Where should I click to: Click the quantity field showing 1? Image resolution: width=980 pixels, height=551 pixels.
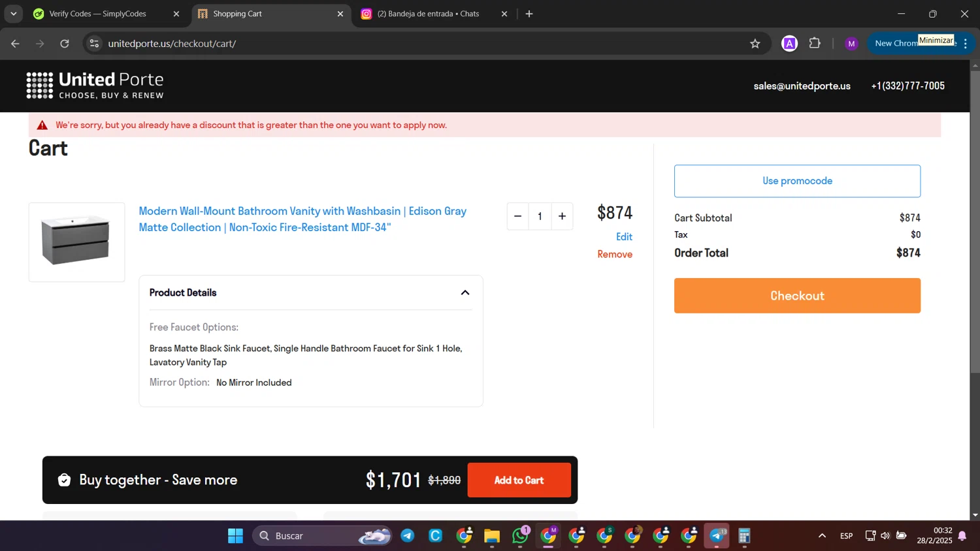click(x=540, y=216)
